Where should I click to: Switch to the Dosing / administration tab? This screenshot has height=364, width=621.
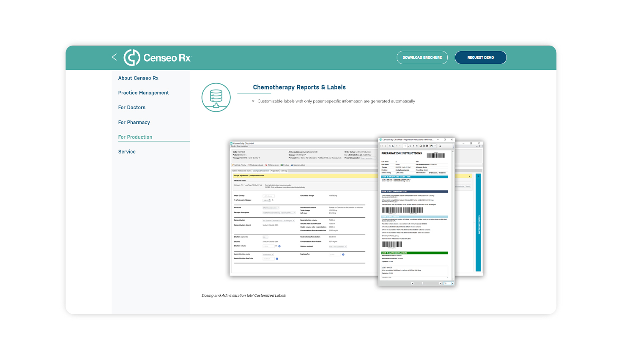(x=261, y=171)
